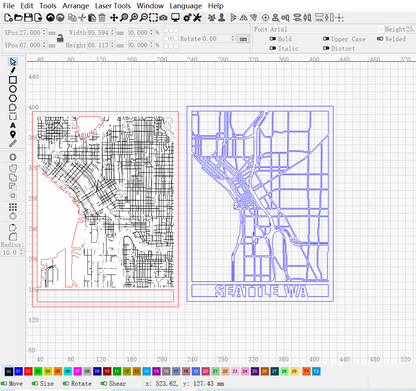Toggle the Welded switch
Image resolution: width=416 pixels, height=391 pixels.
[x=380, y=39]
